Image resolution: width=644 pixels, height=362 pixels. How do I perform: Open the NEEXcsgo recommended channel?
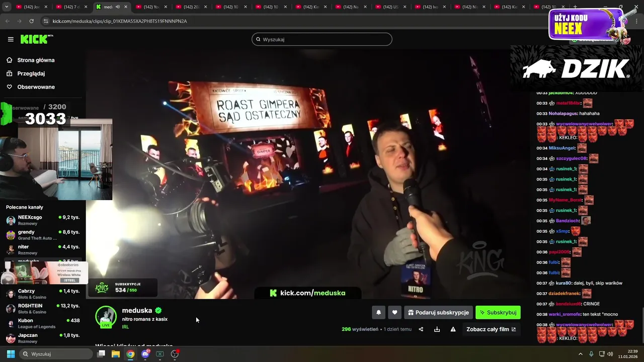point(43,220)
